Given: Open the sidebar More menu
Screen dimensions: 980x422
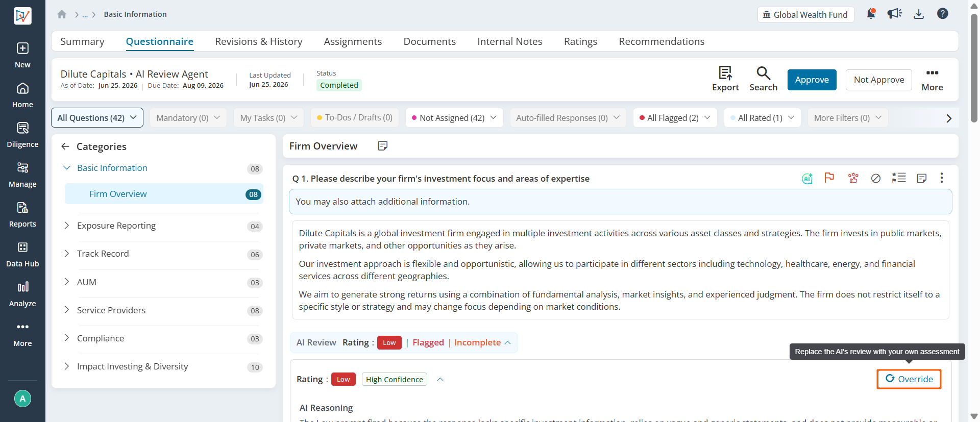Looking at the screenshot, I should 22,334.
